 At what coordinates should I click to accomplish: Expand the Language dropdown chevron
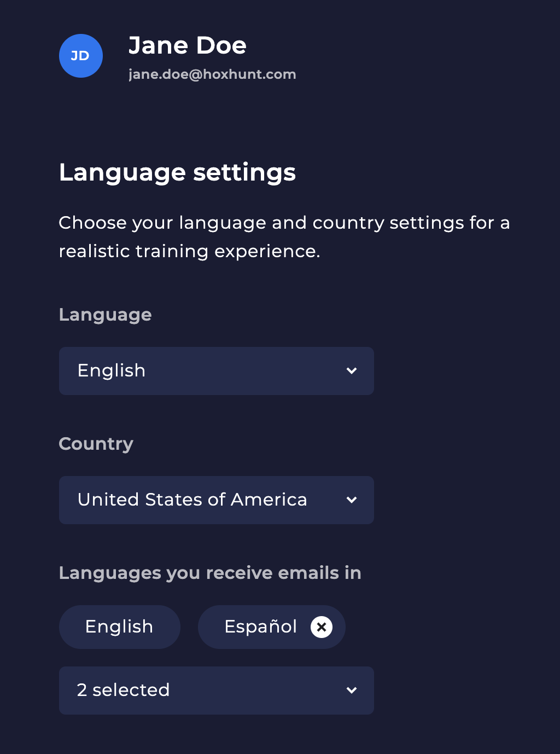coord(352,371)
